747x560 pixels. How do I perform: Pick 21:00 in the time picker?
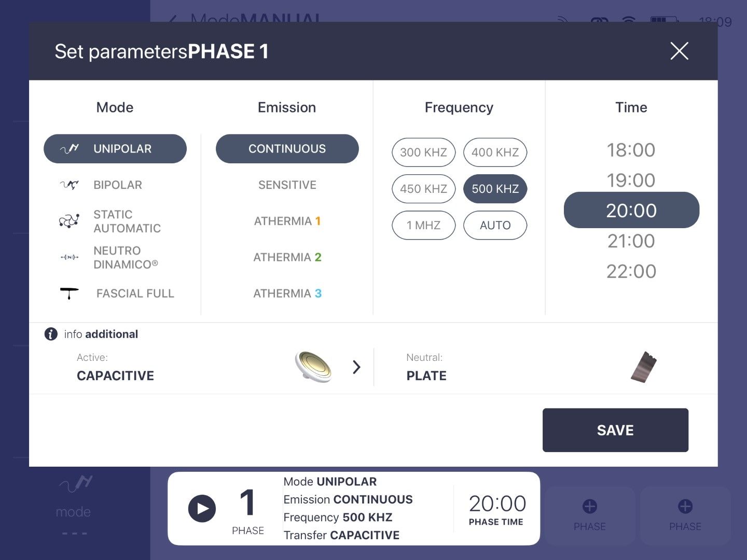(x=631, y=241)
